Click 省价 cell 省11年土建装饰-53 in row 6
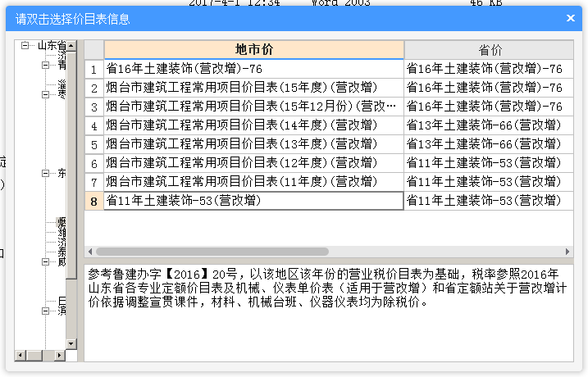Image resolution: width=588 pixels, height=377 pixels. tap(489, 163)
